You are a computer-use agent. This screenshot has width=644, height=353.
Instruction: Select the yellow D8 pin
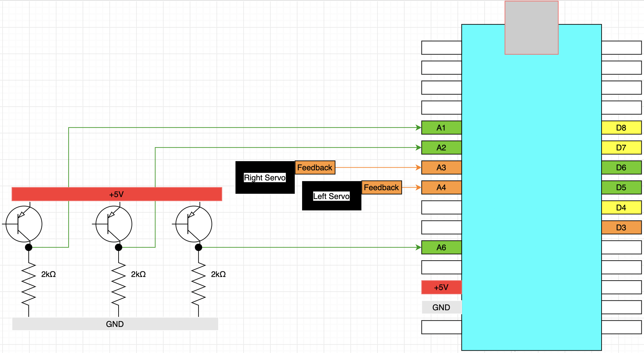pyautogui.click(x=621, y=128)
